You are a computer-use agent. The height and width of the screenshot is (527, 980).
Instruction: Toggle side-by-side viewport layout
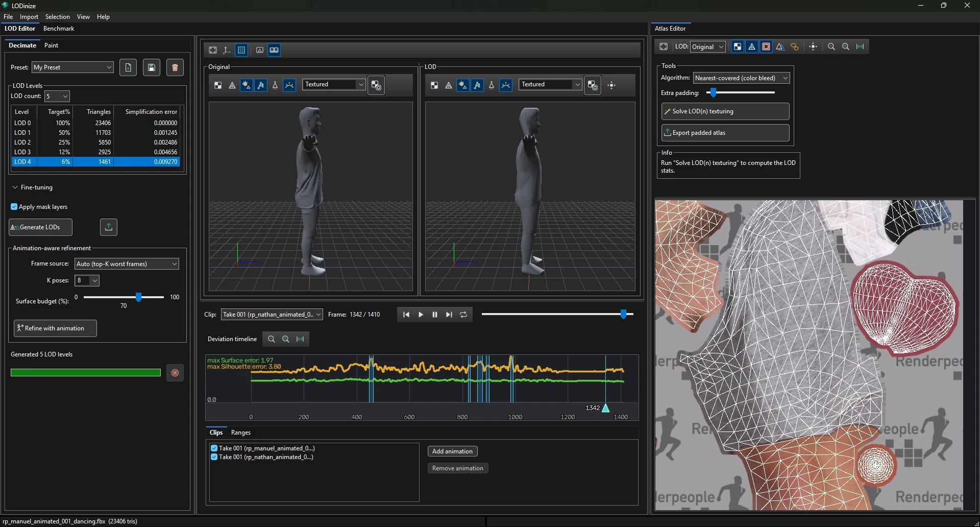click(x=274, y=50)
